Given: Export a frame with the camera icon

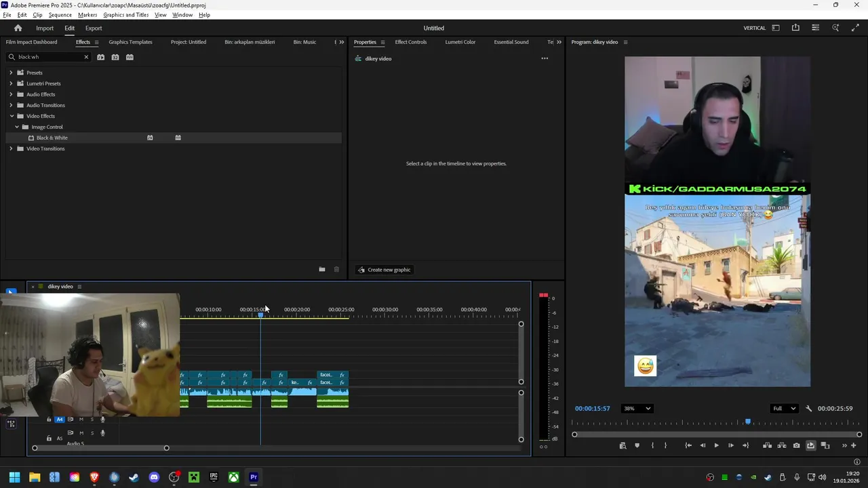Looking at the screenshot, I should [796, 445].
